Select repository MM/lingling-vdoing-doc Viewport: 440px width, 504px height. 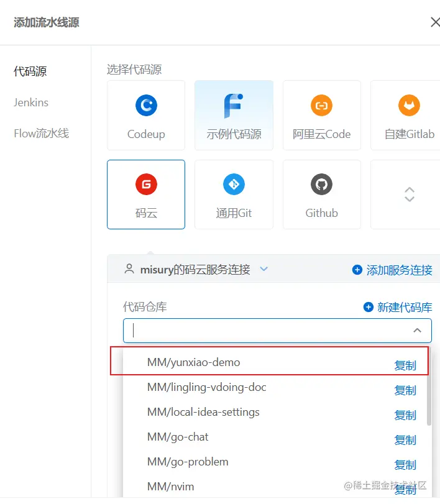[207, 387]
